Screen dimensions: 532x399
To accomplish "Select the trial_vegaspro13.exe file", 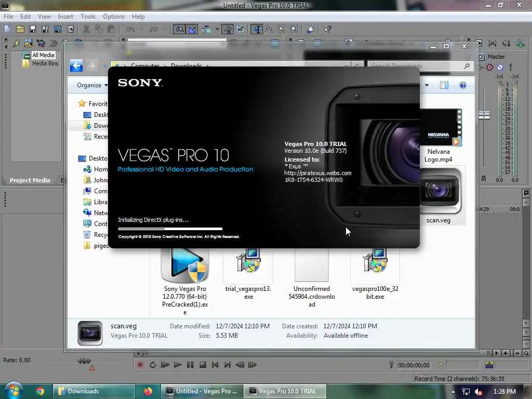I will pos(248,274).
